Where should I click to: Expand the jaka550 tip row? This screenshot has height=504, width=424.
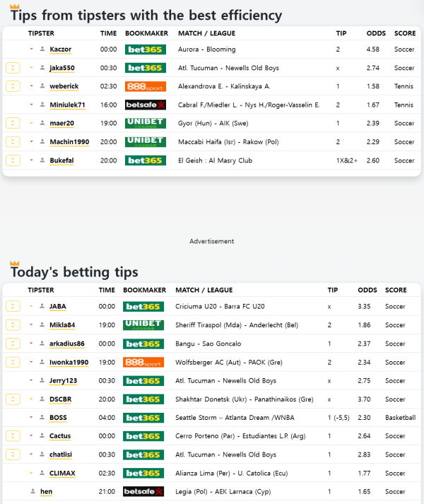[13, 68]
